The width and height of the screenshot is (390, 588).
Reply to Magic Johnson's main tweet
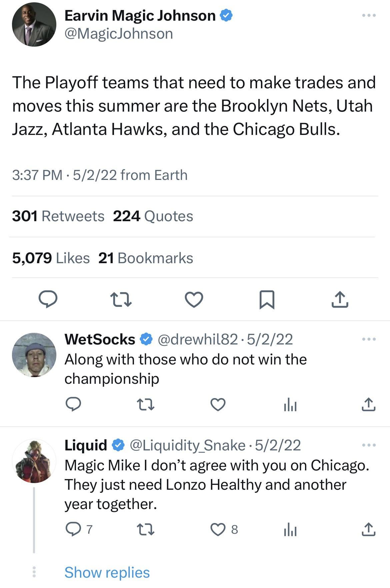click(48, 299)
